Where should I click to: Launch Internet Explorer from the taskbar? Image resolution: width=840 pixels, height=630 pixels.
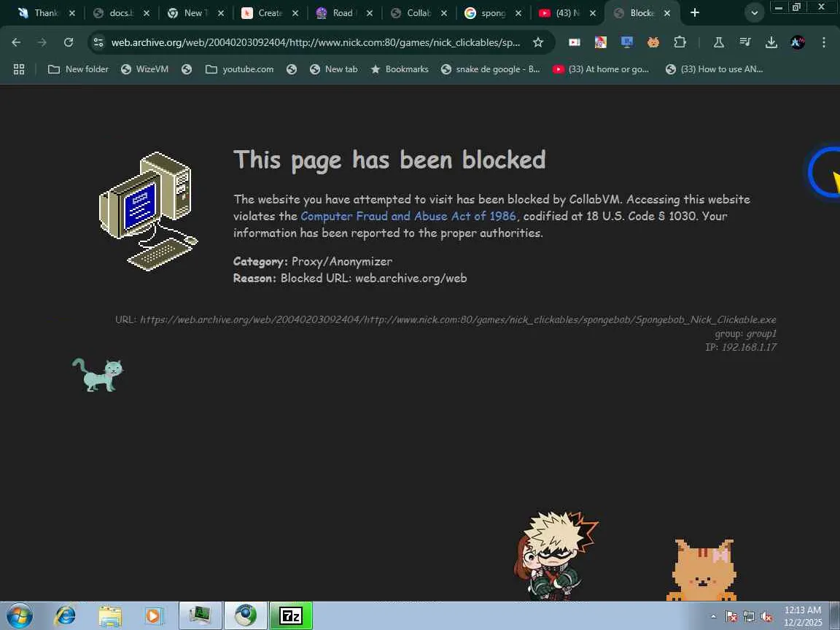[x=65, y=616]
